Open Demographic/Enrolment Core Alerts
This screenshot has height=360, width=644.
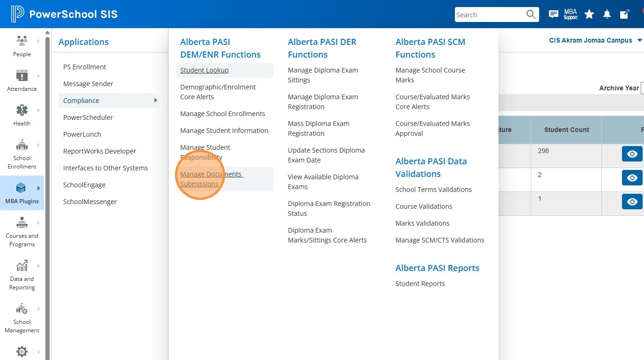click(x=218, y=92)
